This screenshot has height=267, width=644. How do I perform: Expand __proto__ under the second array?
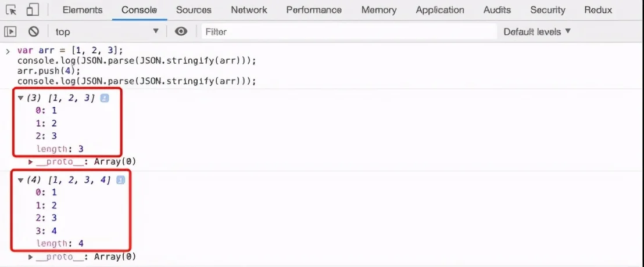pos(31,257)
